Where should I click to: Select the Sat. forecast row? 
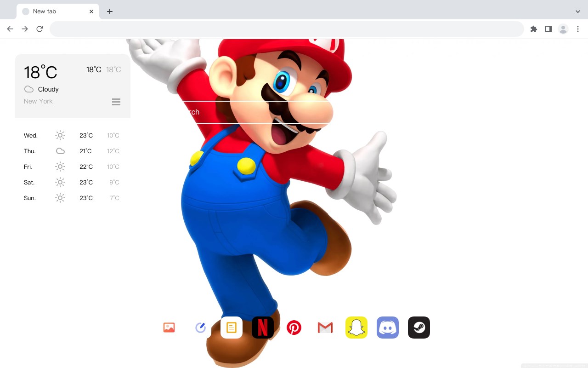click(73, 182)
